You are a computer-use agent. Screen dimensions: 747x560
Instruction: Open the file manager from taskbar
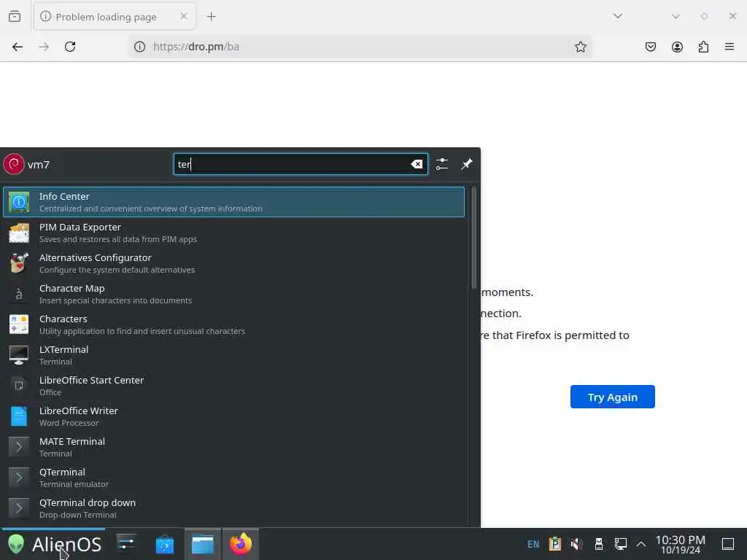203,544
